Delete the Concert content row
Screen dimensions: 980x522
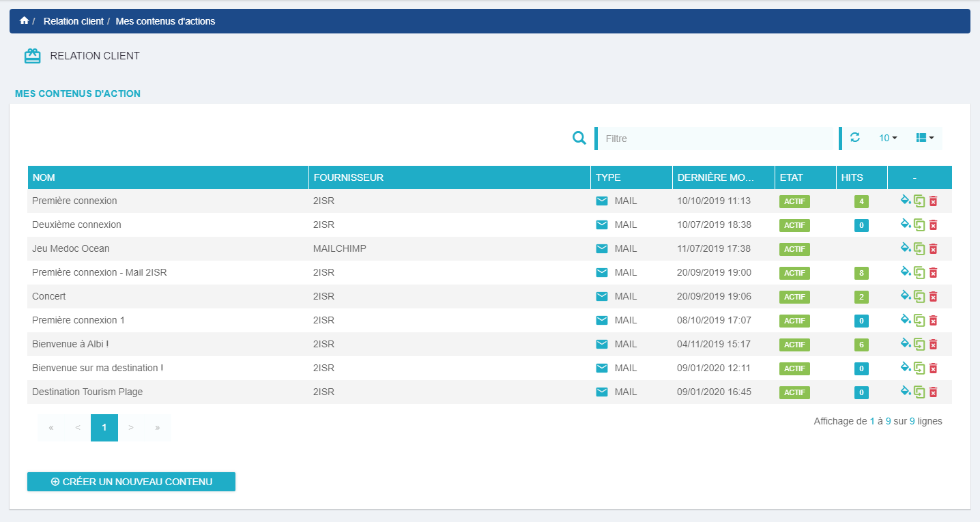[x=934, y=296]
